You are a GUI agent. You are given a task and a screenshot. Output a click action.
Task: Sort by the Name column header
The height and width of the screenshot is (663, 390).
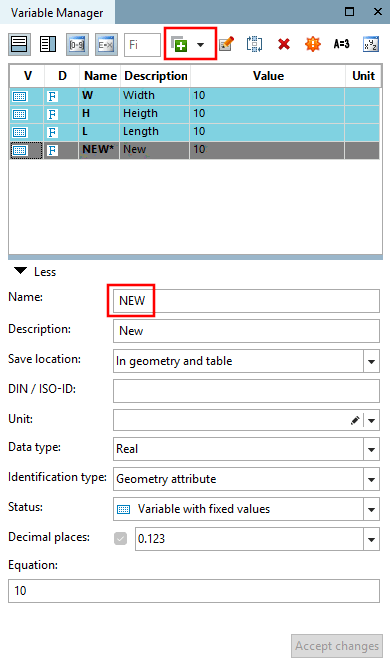100,76
